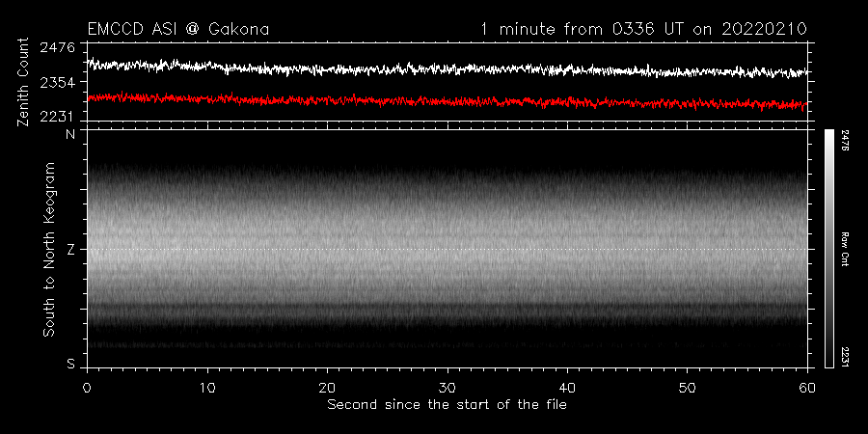Click the '2476' colorbar maximum label
This screenshot has width=868, height=434.
point(846,141)
